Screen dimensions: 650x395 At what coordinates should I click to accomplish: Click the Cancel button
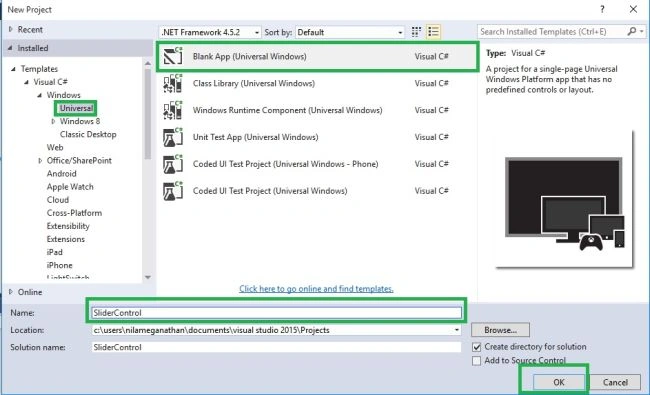click(x=615, y=382)
